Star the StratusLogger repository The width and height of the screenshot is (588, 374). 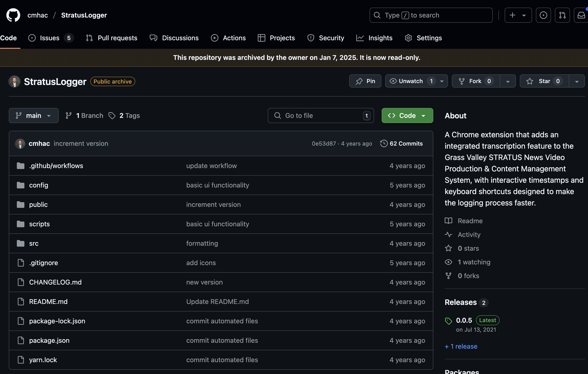(544, 81)
